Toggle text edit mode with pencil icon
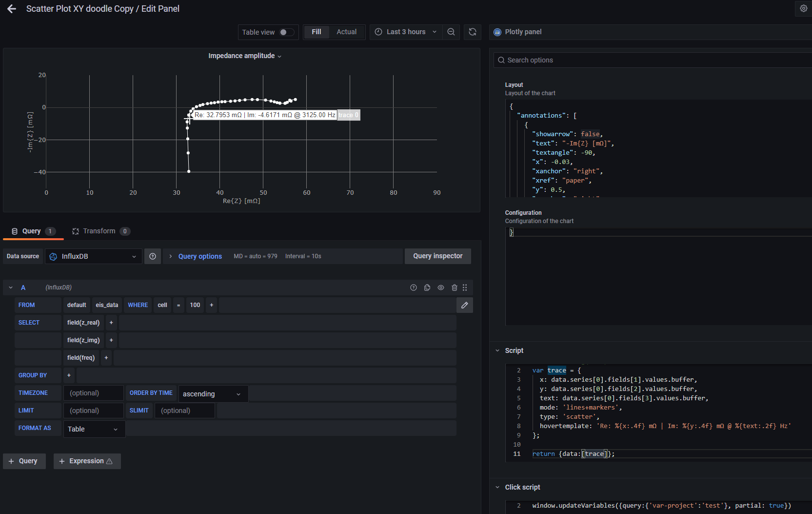 464,305
